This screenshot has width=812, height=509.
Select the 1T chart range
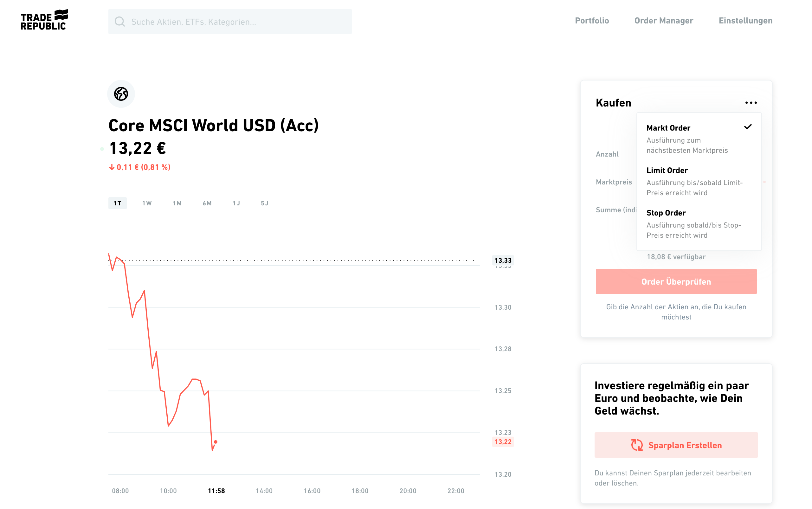click(118, 203)
